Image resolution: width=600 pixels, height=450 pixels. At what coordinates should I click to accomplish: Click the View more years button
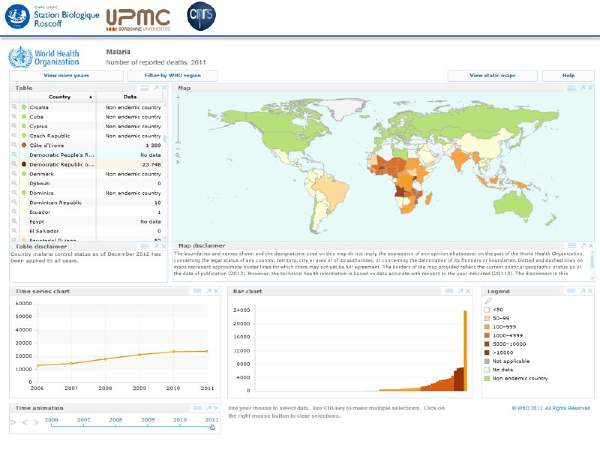tap(66, 75)
